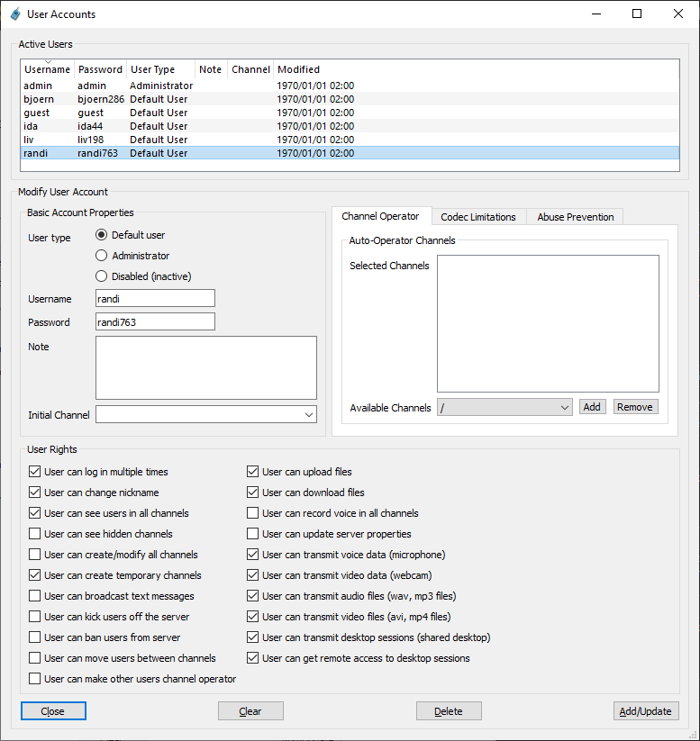This screenshot has width=700, height=741.
Task: Click the TeamTalk app icon in title bar
Action: click(x=14, y=14)
